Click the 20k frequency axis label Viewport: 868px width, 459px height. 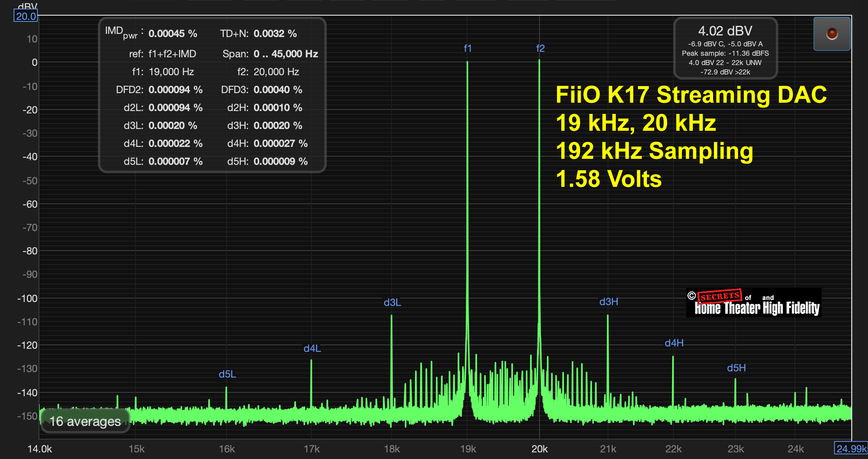(539, 449)
